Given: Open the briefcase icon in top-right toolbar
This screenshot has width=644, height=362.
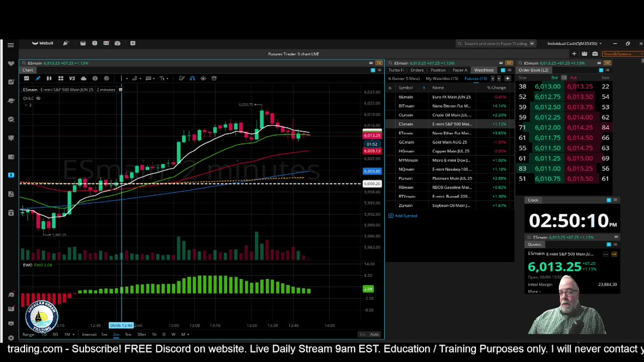Looking at the screenshot, I should [x=595, y=54].
